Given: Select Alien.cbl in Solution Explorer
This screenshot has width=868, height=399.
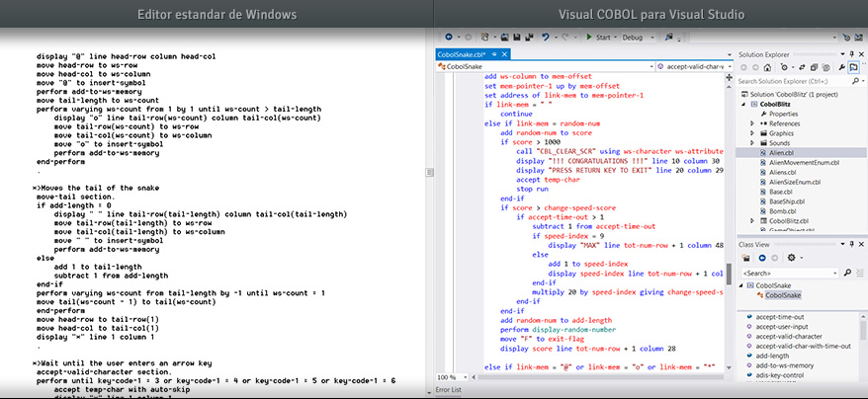Looking at the screenshot, I should click(x=783, y=153).
